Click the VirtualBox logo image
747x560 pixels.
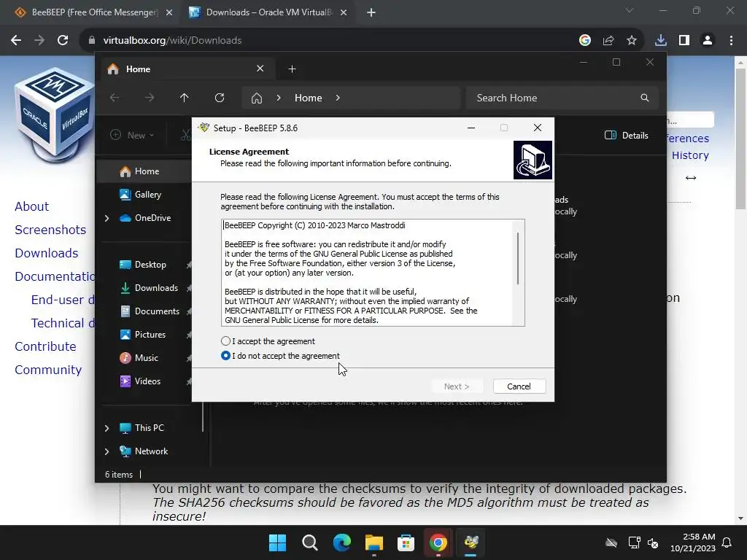[53, 114]
